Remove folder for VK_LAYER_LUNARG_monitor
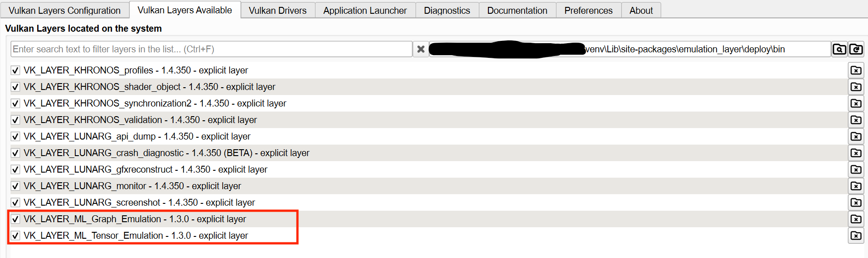The image size is (868, 258). coord(856,186)
